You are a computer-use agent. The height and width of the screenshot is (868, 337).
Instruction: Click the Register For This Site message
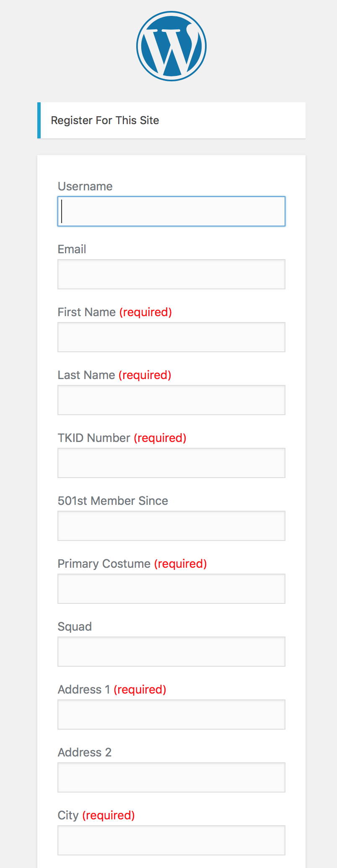point(105,120)
